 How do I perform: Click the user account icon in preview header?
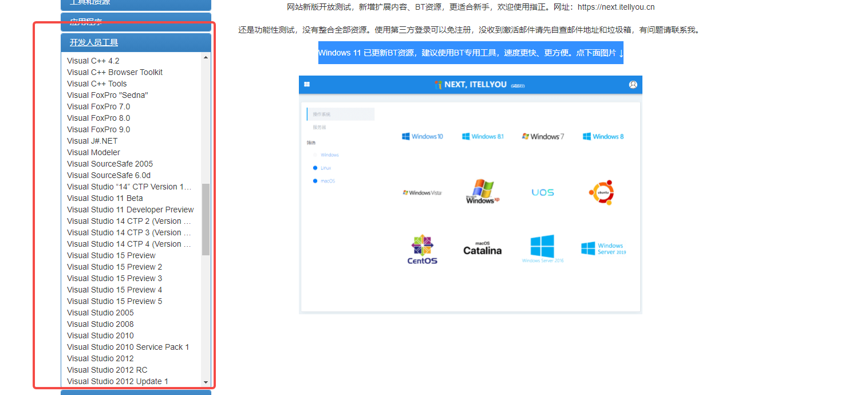(633, 84)
